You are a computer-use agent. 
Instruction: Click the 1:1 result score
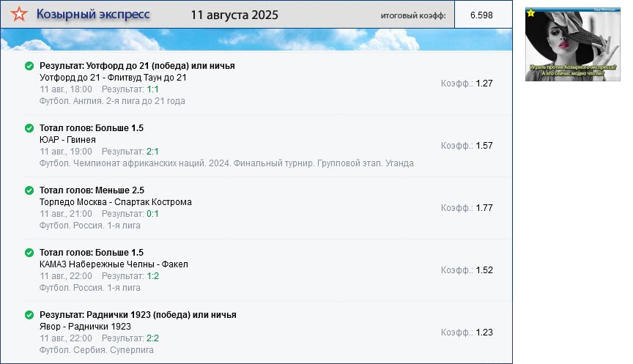point(152,89)
